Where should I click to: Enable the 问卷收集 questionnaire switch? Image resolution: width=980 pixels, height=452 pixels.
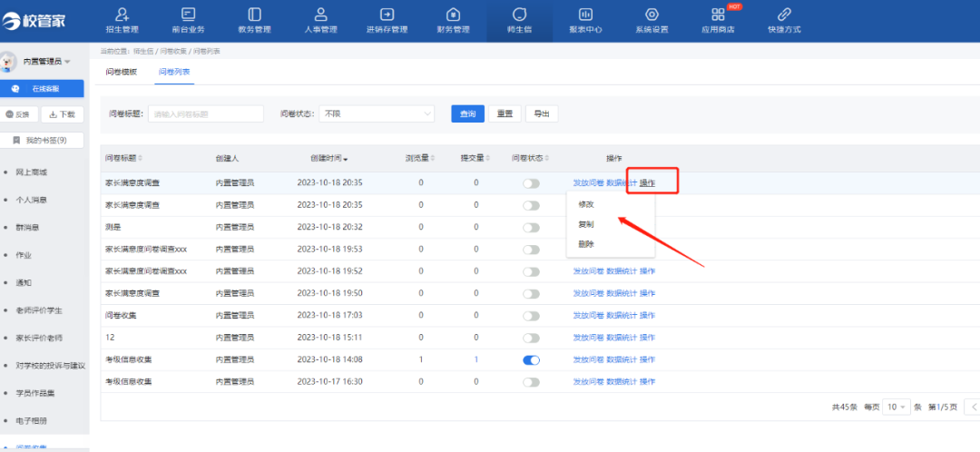[531, 316]
